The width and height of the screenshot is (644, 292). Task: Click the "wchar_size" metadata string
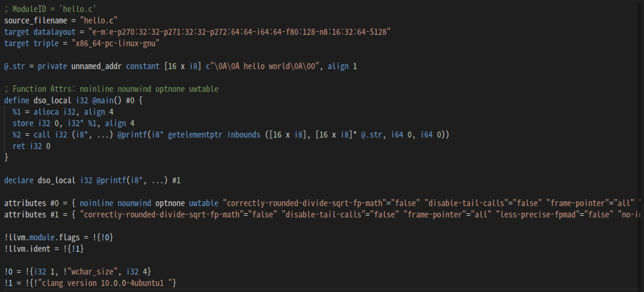95,272
